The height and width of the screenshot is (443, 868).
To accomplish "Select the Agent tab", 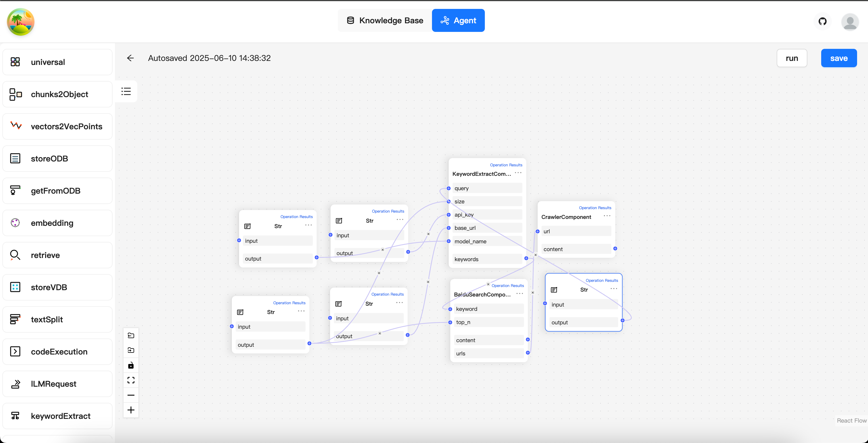I will click(x=458, y=21).
